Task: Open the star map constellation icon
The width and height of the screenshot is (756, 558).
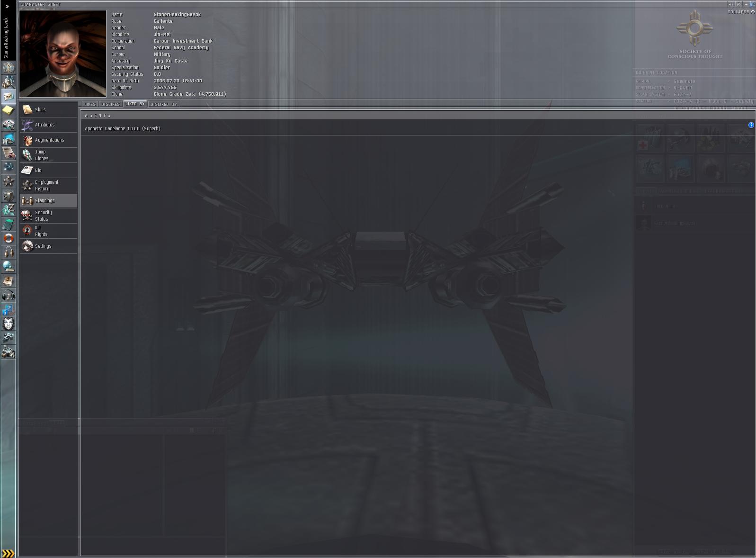Action: click(x=9, y=167)
